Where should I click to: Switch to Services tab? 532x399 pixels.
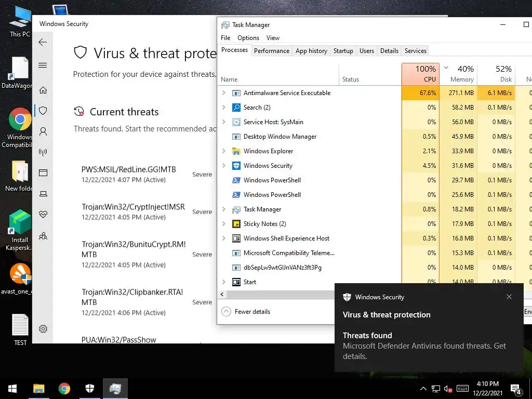click(415, 51)
